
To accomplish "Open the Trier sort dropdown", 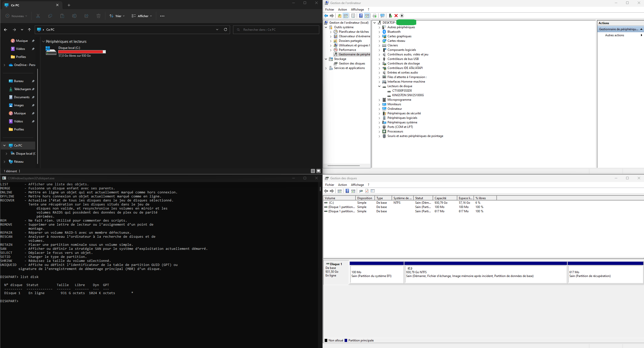I will coord(117,16).
